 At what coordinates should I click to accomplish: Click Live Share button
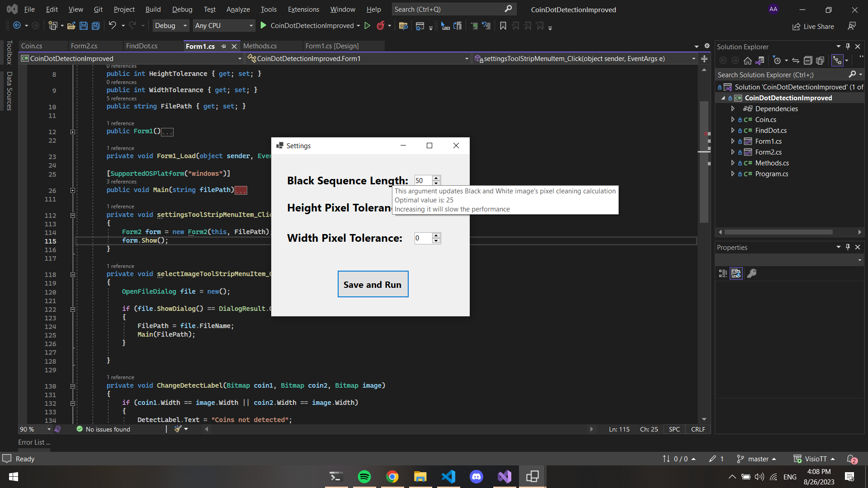click(813, 26)
